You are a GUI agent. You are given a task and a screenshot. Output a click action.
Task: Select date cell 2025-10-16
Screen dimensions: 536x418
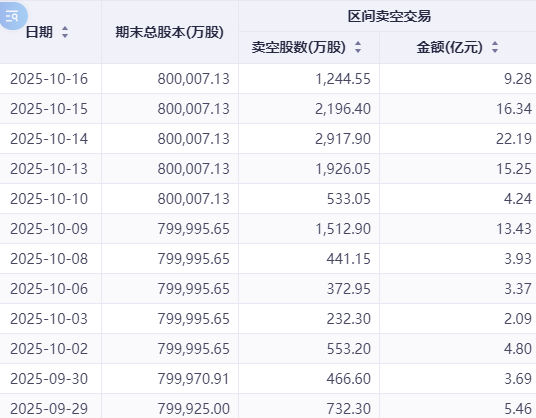[x=49, y=79]
